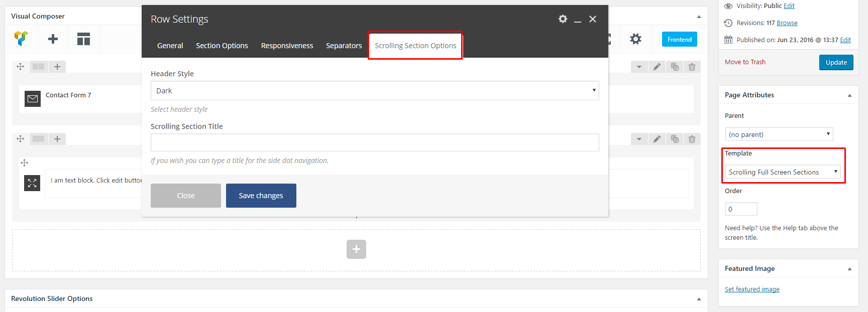Expand the Template dropdown

click(x=783, y=172)
